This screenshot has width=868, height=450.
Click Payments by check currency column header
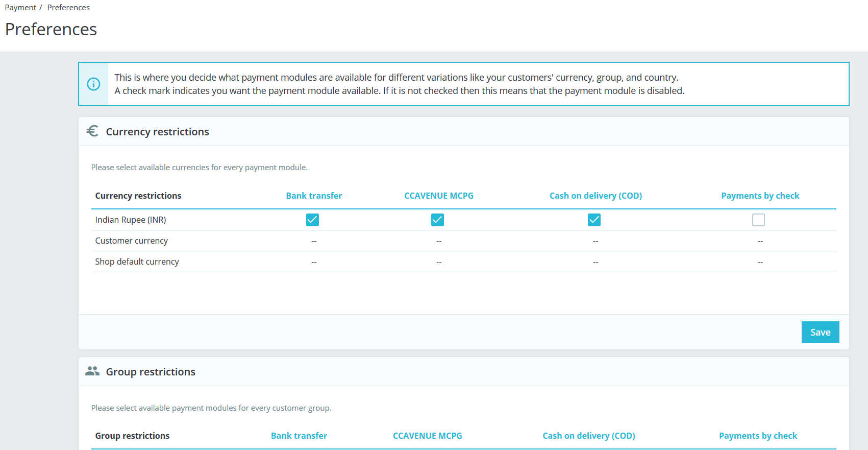pos(760,196)
